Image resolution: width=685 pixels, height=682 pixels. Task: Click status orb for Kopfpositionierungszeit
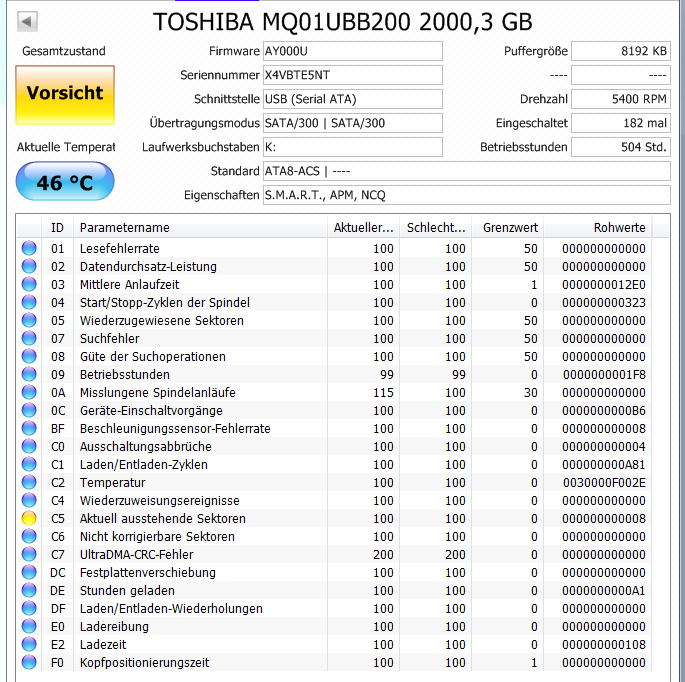29,662
